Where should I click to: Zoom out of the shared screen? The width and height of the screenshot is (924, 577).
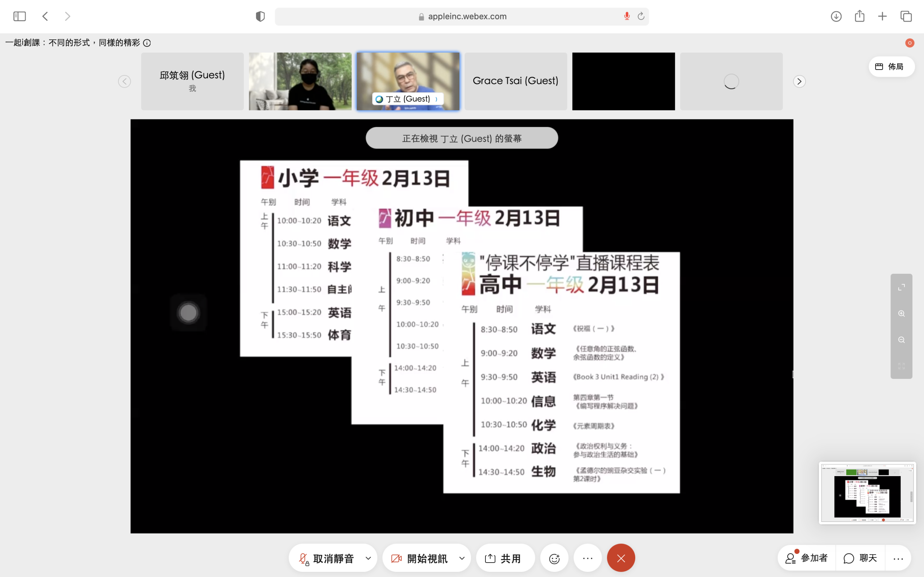(902, 340)
